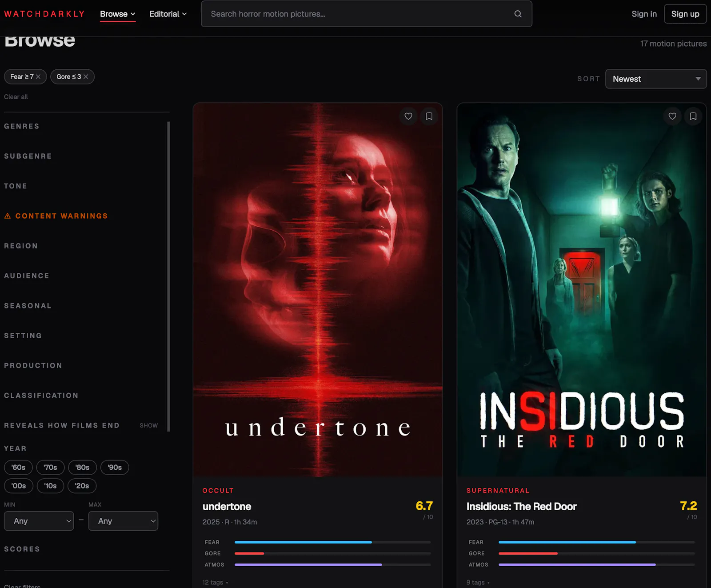This screenshot has height=588, width=711.
Task: Expand the Classification filter section
Action: [41, 396]
